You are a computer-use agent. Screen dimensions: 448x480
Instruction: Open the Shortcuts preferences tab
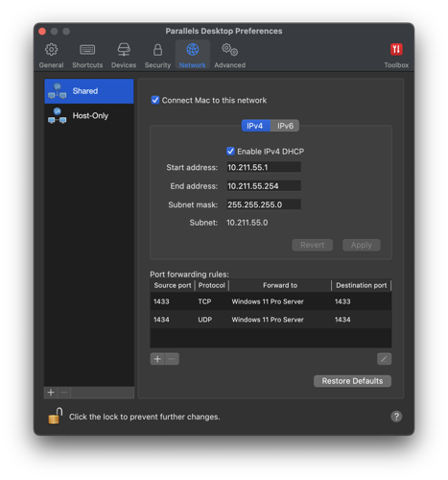87,56
